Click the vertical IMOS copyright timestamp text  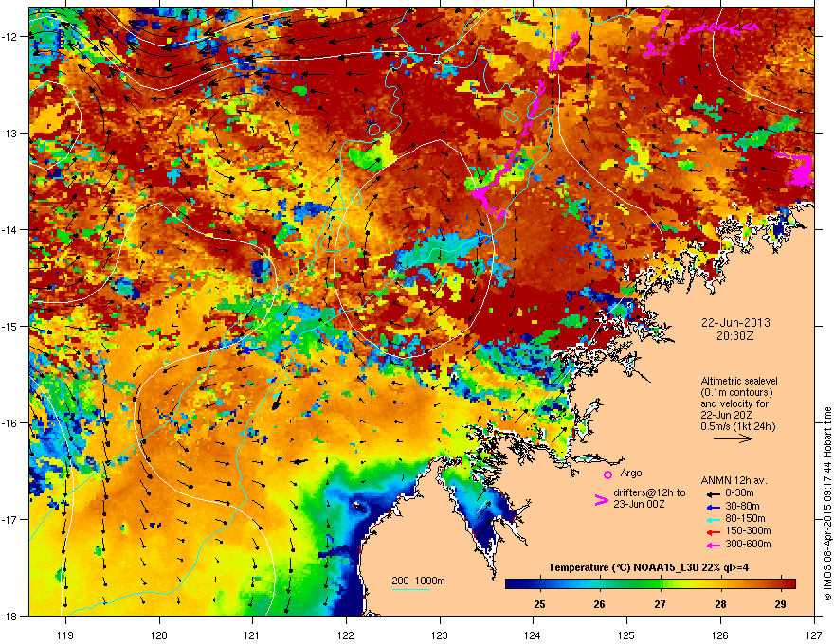[827, 504]
